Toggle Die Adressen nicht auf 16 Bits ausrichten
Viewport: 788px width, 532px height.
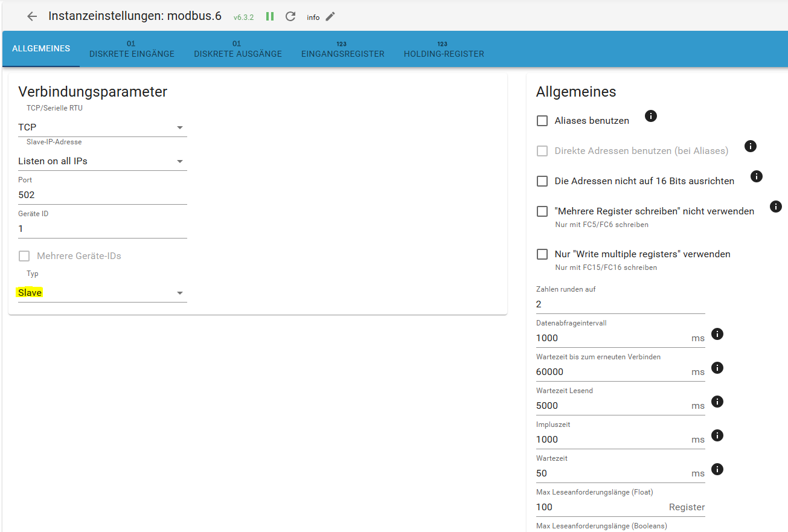pos(542,181)
